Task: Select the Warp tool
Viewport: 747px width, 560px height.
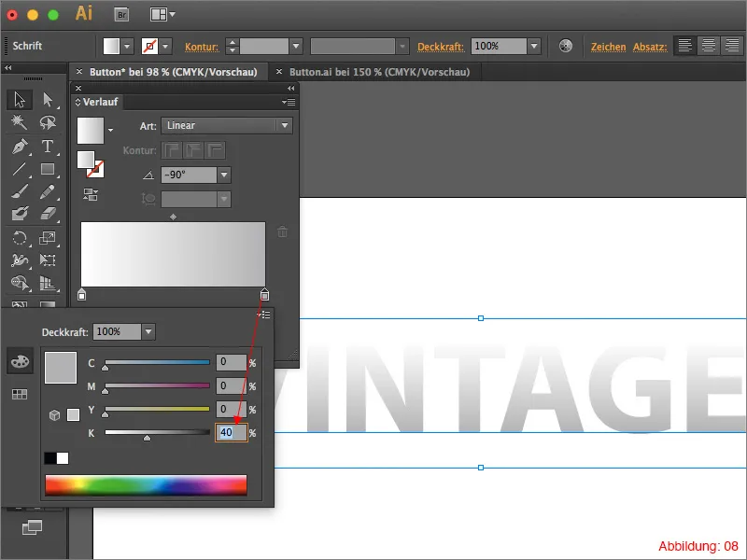Action: 20,260
